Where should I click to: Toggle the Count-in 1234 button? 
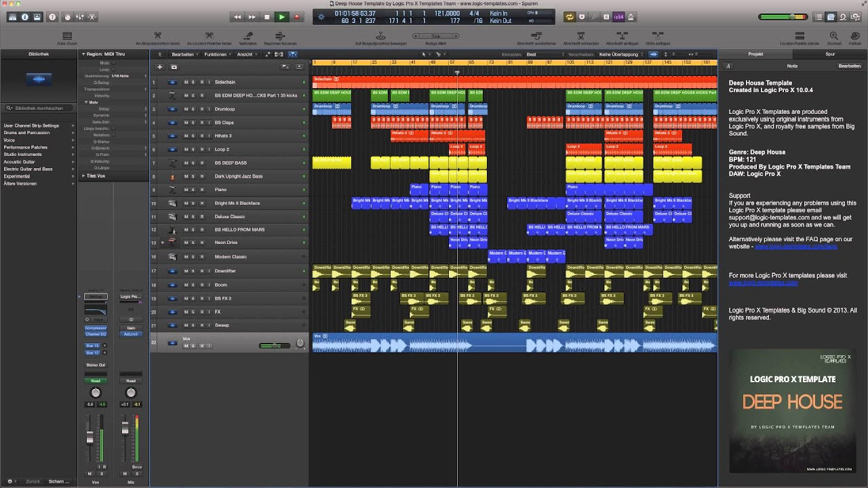point(618,17)
